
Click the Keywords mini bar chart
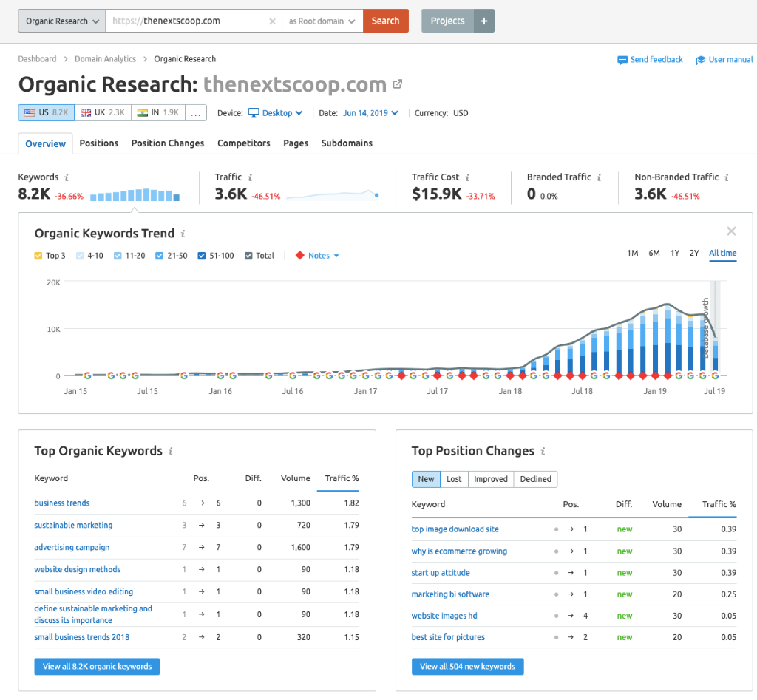135,194
